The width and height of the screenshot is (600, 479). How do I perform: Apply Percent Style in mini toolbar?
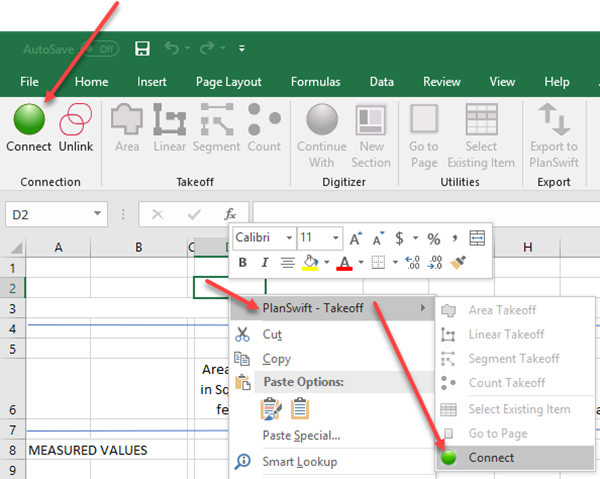pos(434,239)
